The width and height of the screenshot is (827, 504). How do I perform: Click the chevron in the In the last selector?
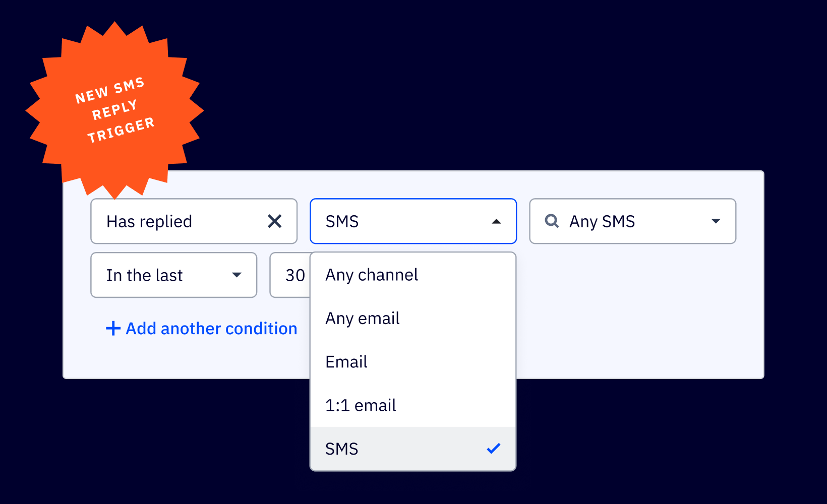point(237,275)
